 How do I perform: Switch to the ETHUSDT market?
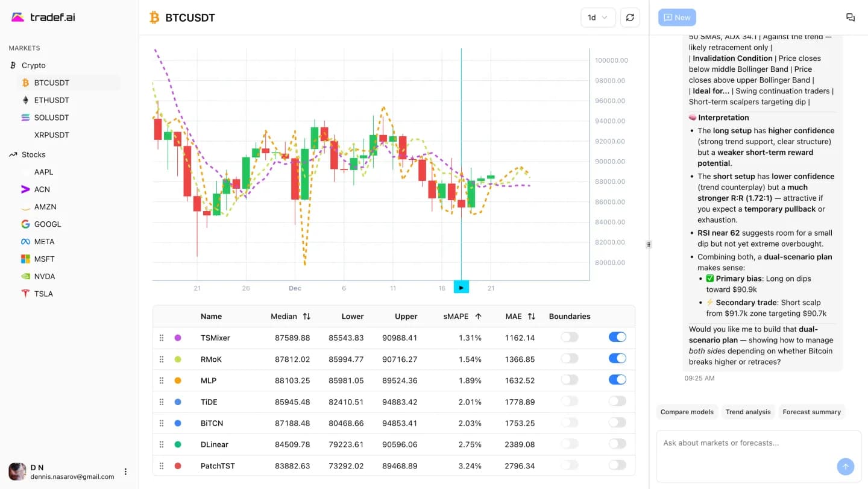tap(50, 100)
